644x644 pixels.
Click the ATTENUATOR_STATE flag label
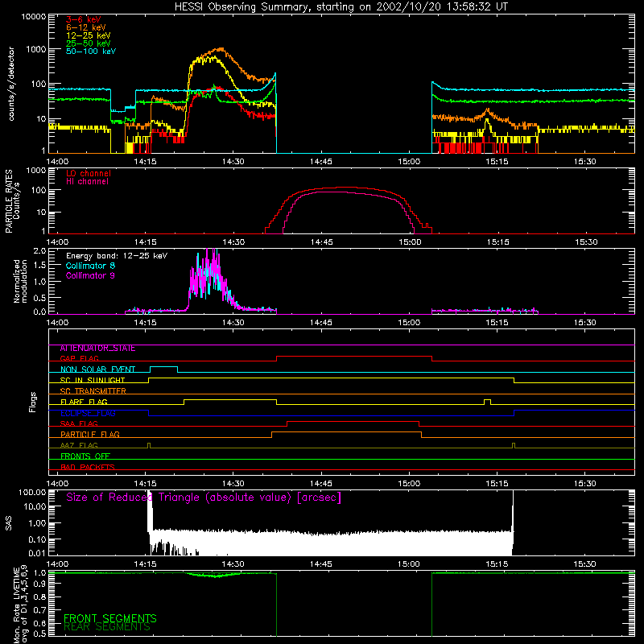click(x=97, y=349)
